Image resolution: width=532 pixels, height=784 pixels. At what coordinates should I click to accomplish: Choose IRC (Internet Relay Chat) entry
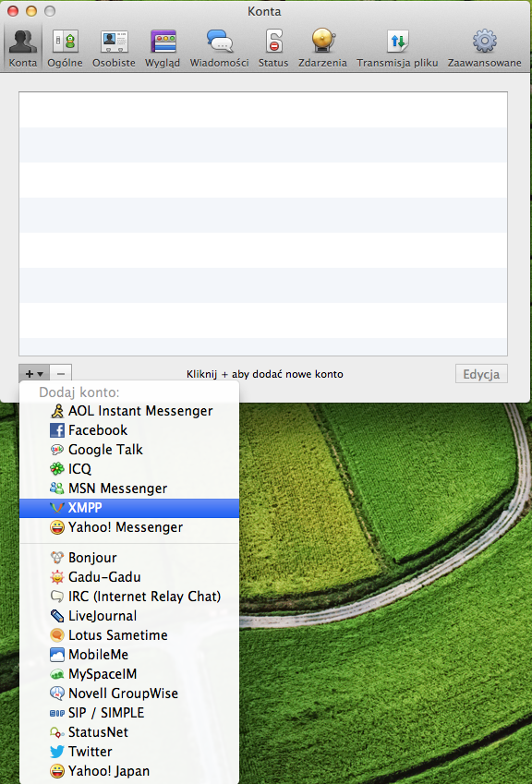pyautogui.click(x=129, y=597)
